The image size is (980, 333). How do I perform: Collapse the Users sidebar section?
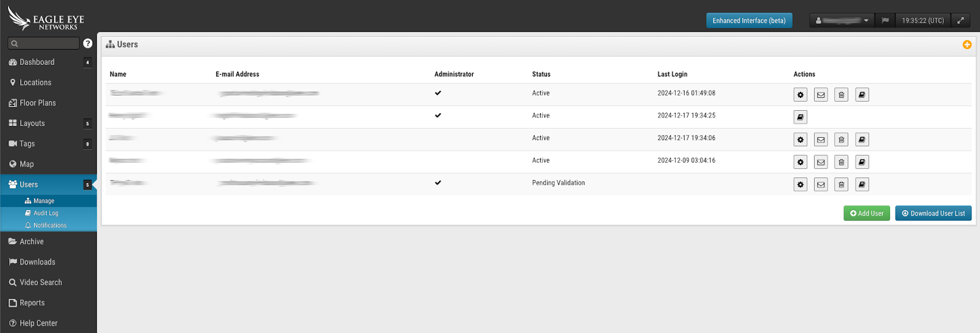point(29,184)
